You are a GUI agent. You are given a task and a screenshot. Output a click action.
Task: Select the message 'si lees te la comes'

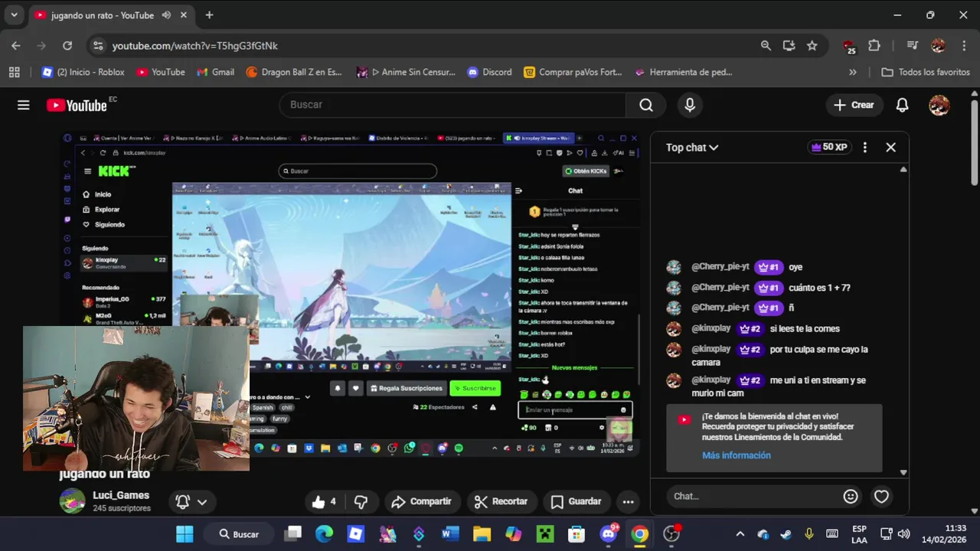click(x=805, y=328)
